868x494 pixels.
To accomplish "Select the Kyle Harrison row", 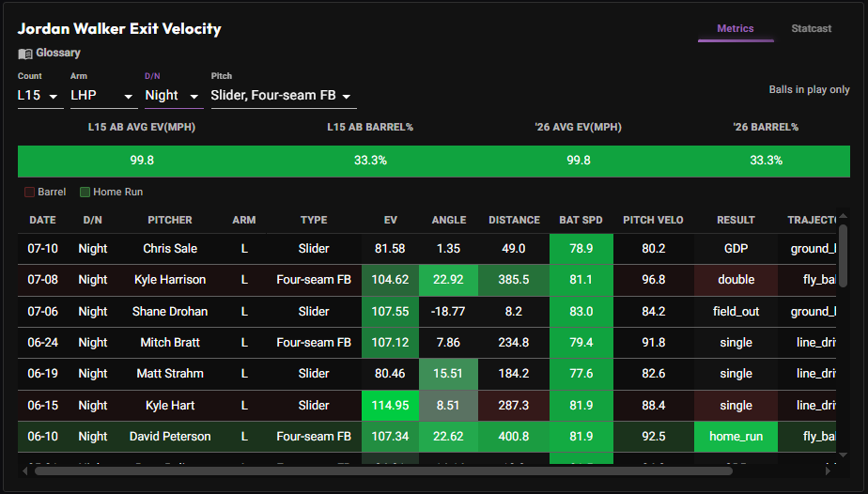I will coord(426,280).
